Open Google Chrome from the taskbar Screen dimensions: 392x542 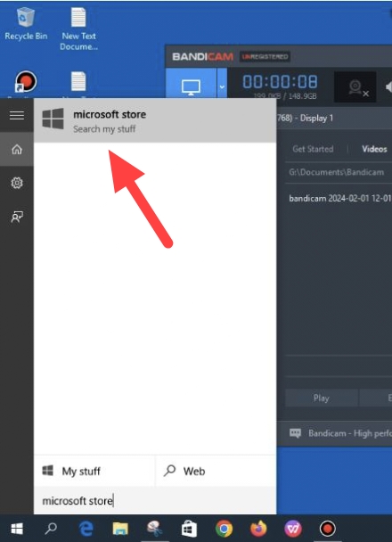pyautogui.click(x=224, y=529)
